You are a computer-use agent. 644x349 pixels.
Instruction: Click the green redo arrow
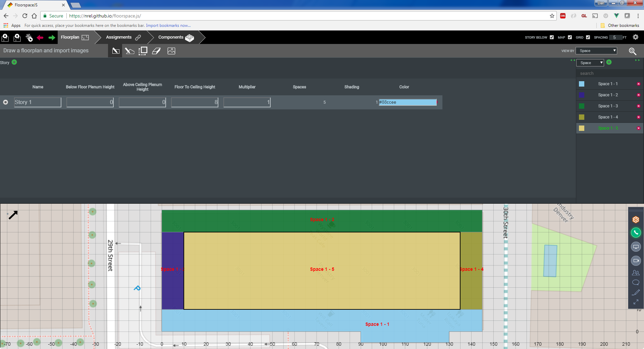click(x=52, y=38)
